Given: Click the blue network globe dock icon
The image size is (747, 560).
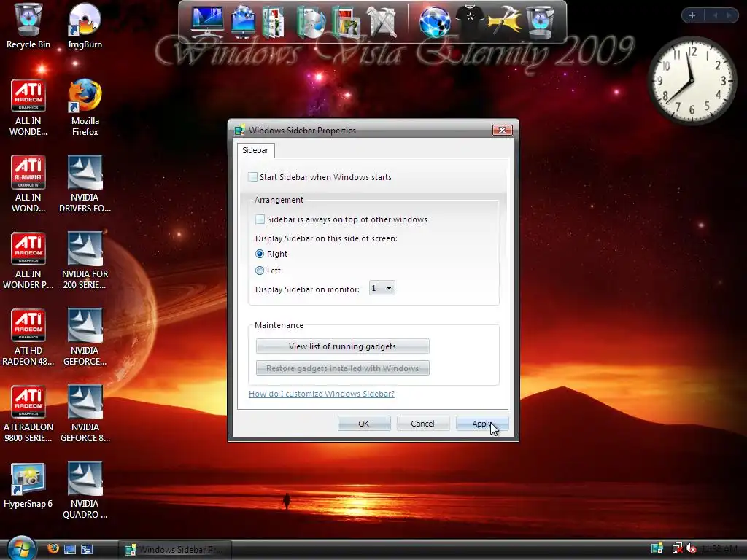Looking at the screenshot, I should pos(435,21).
